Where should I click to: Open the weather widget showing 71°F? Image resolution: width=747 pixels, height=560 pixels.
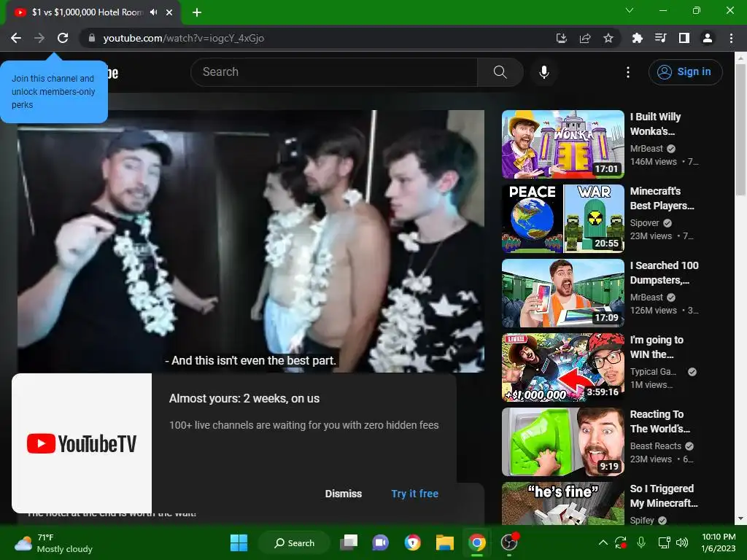tap(53, 542)
